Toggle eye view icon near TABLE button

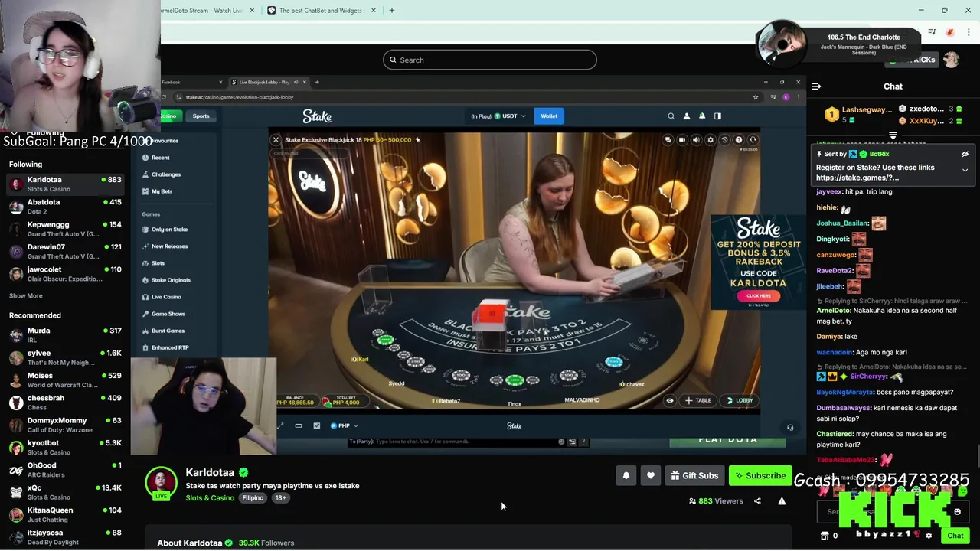click(x=670, y=400)
